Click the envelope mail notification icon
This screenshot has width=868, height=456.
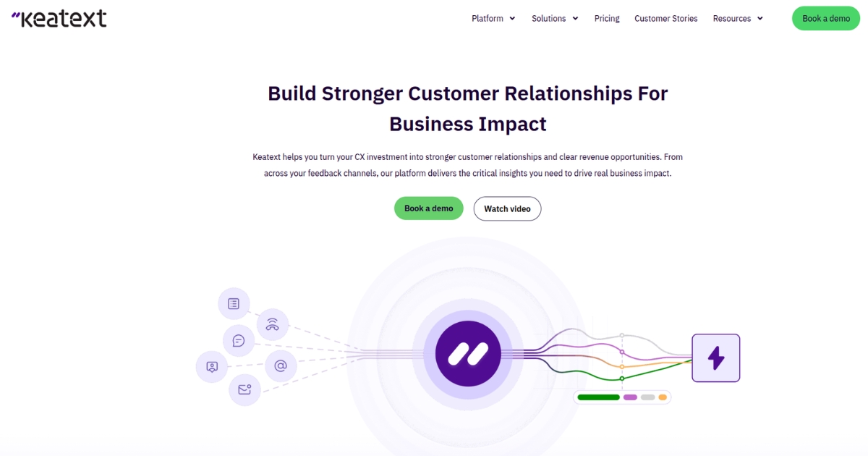(x=244, y=389)
